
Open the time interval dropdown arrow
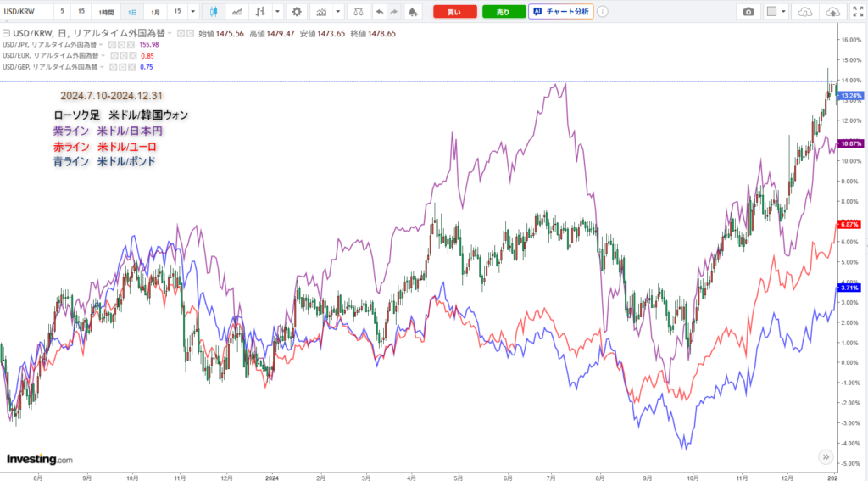point(194,12)
